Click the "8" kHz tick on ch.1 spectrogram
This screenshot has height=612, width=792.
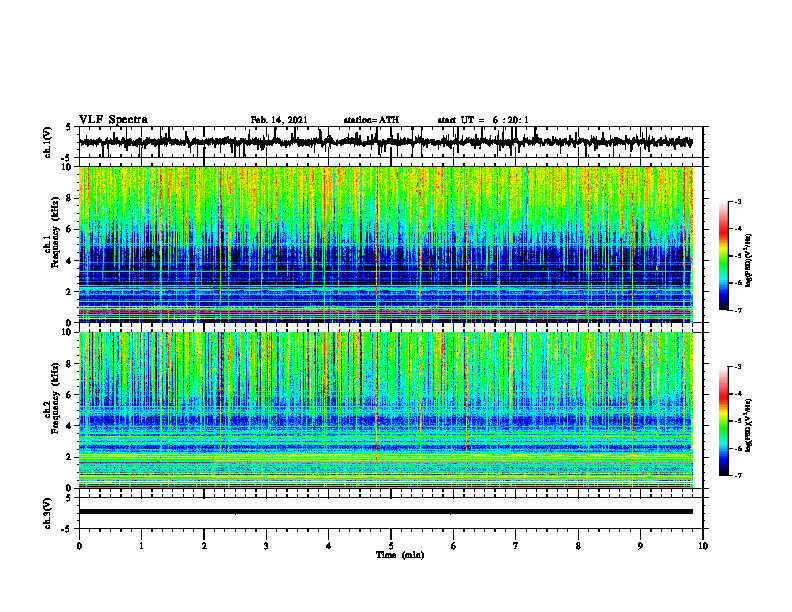click(70, 198)
